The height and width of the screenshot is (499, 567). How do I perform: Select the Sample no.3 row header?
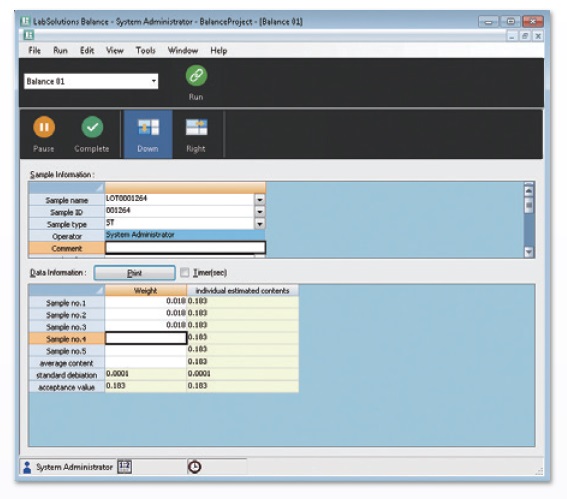coord(67,327)
